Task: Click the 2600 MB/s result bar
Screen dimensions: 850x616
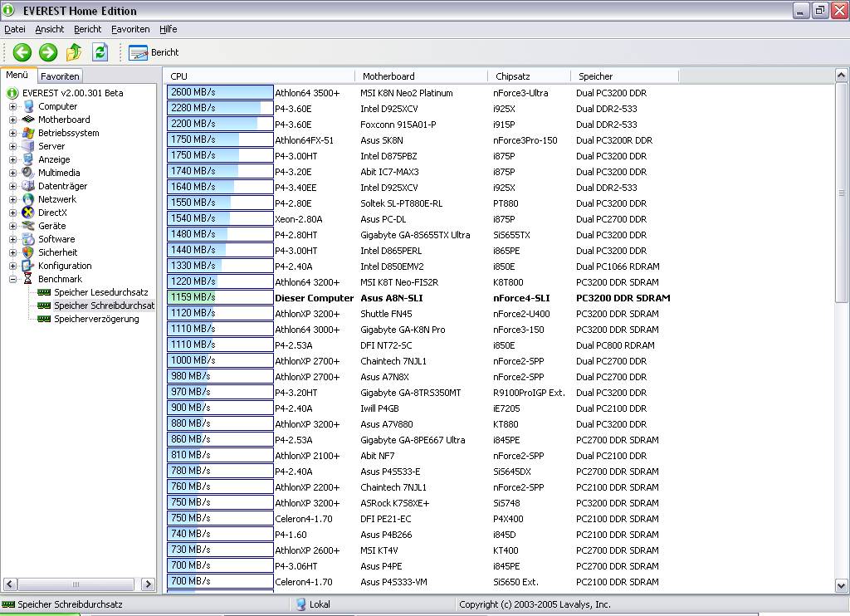Action: pos(220,92)
